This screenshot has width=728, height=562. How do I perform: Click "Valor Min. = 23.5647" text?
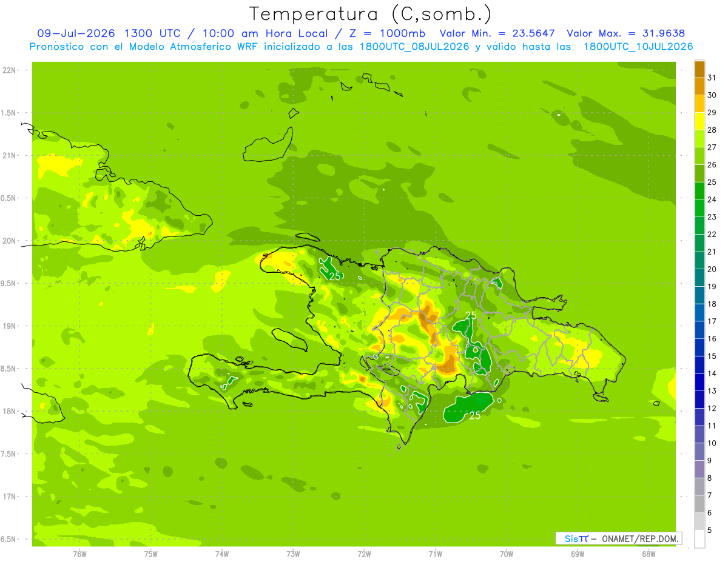pos(497,33)
